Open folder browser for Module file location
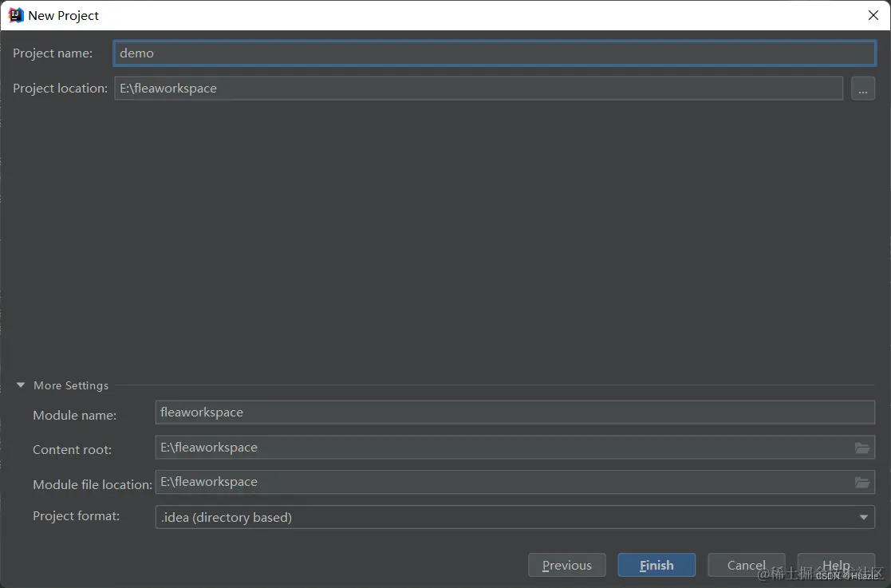Viewport: 891px width, 588px height. pyautogui.click(x=862, y=483)
